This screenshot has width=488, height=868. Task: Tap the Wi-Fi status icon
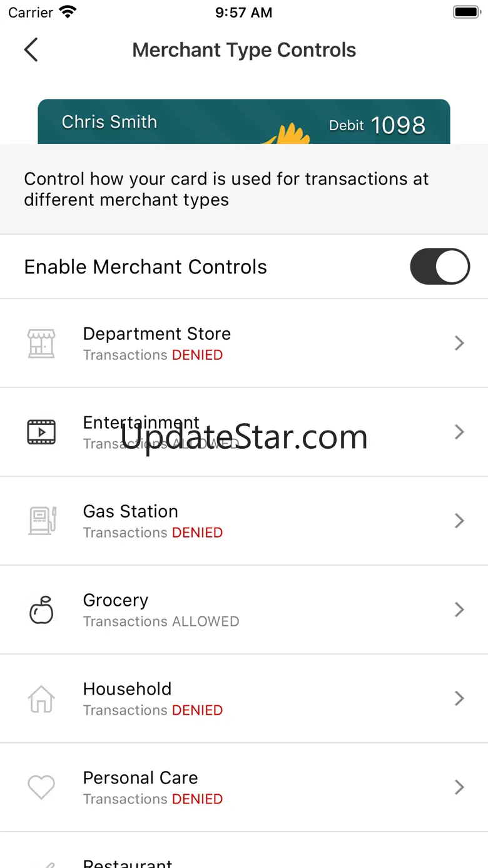coord(68,13)
